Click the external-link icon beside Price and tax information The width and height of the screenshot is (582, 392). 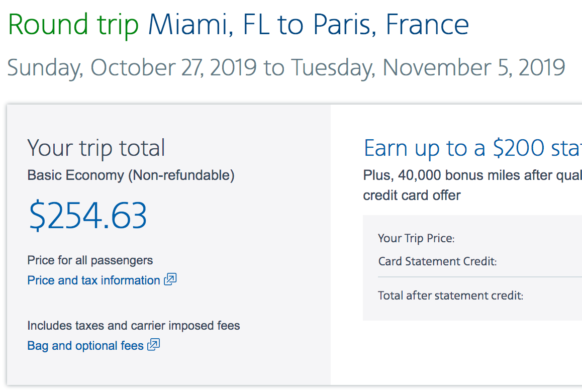[170, 279]
